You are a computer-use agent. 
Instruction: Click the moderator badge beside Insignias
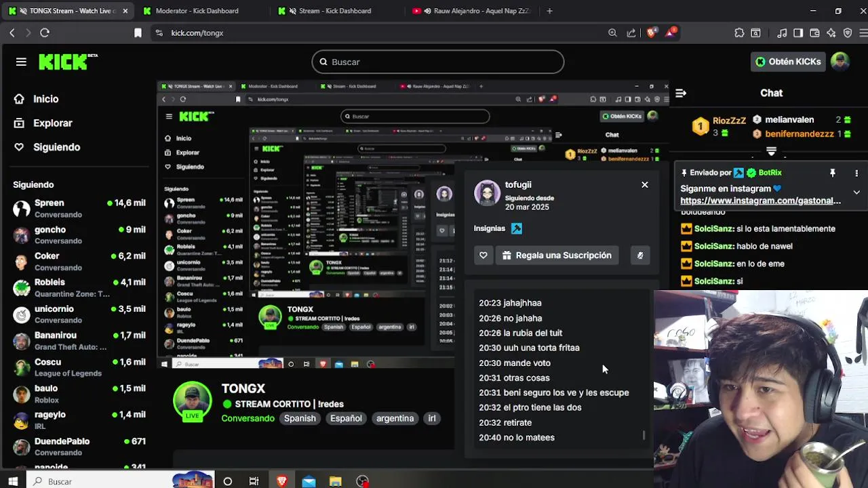coord(517,228)
